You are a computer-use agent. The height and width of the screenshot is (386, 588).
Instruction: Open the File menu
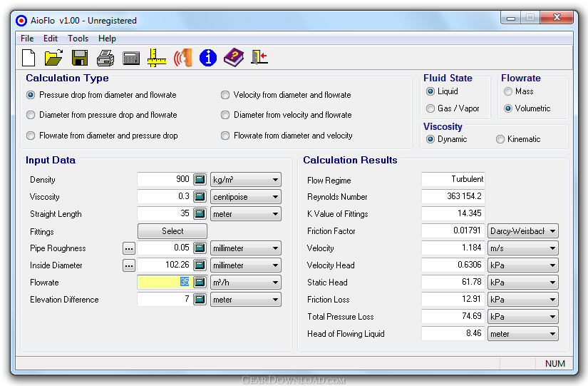pyautogui.click(x=27, y=39)
